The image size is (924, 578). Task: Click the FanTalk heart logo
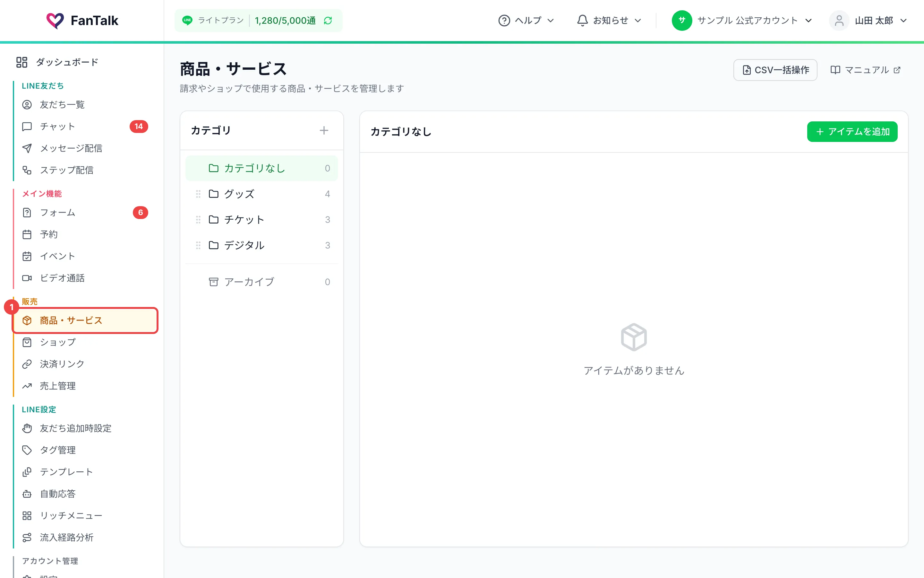click(x=55, y=21)
